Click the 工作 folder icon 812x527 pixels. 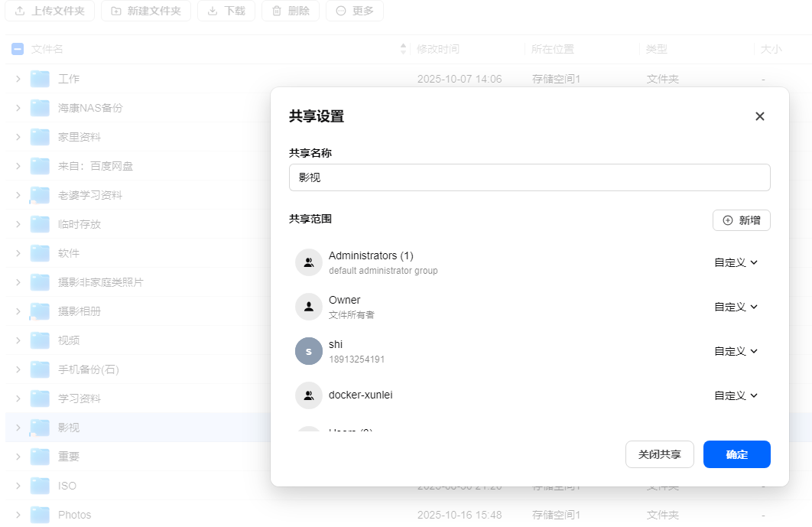pyautogui.click(x=40, y=79)
